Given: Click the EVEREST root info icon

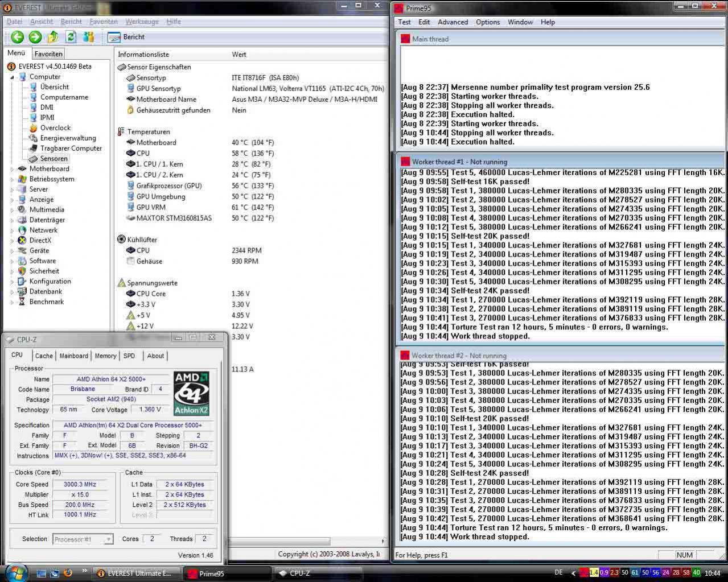Looking at the screenshot, I should (x=11, y=67).
